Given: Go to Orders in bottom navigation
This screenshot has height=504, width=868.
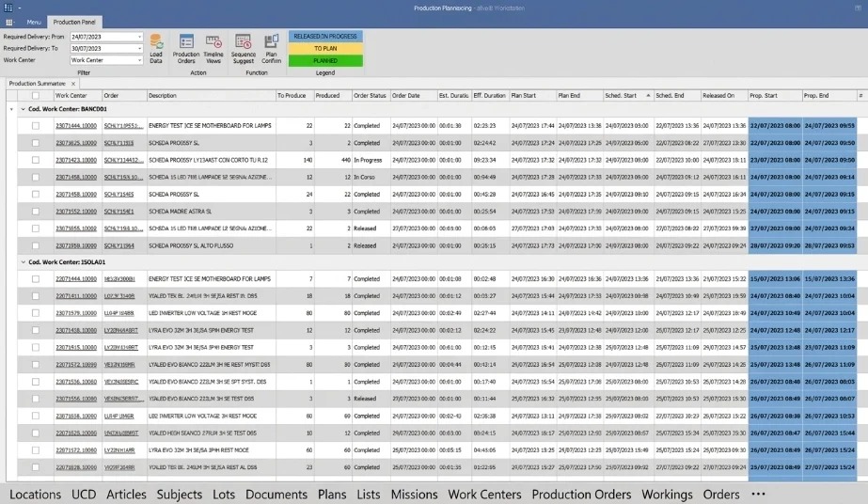Looking at the screenshot, I should pos(721,495).
